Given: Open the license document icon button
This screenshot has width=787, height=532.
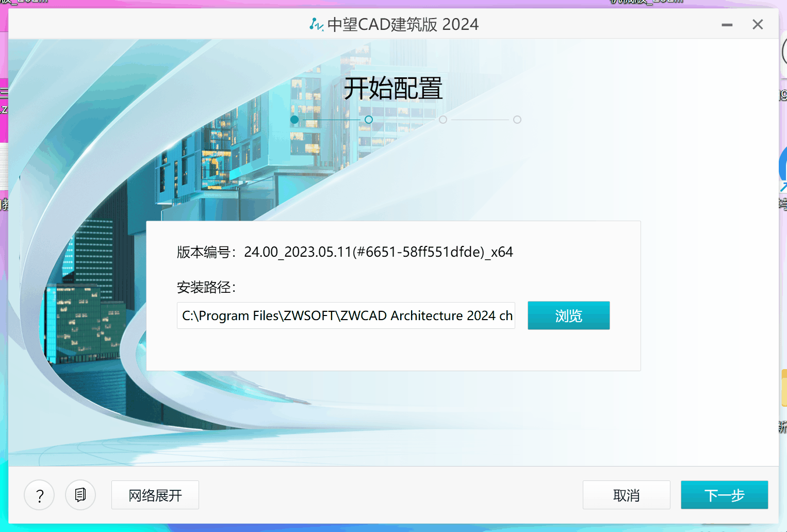Looking at the screenshot, I should pos(80,495).
